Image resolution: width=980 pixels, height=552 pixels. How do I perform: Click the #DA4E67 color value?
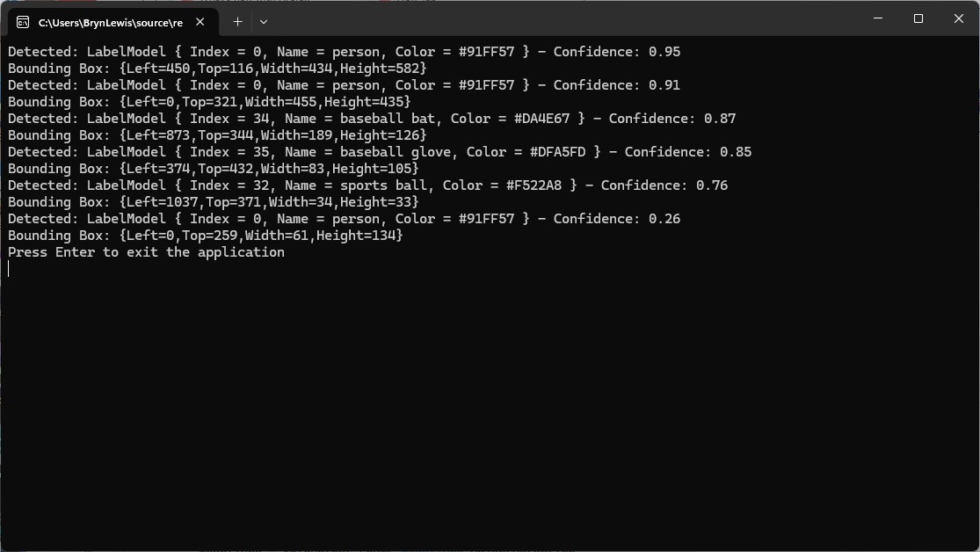tap(538, 119)
